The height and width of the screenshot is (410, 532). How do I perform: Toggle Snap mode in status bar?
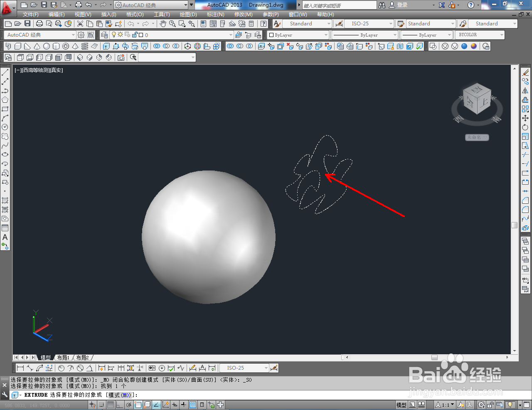[x=102, y=405]
